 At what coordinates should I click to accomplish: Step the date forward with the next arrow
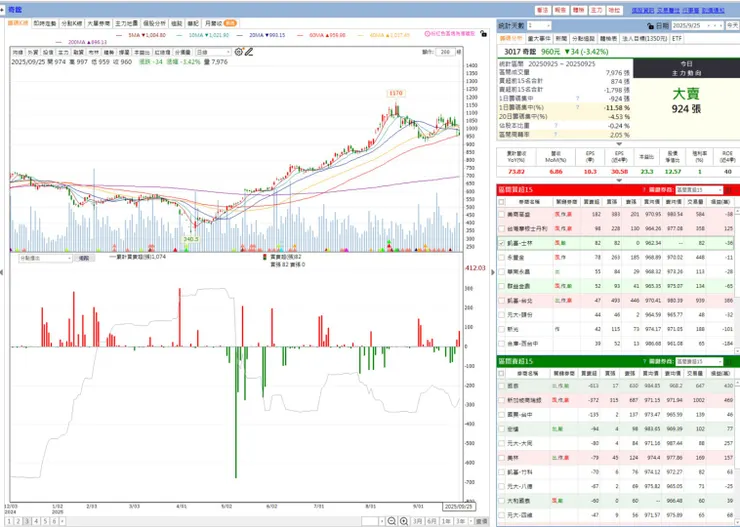(720, 25)
